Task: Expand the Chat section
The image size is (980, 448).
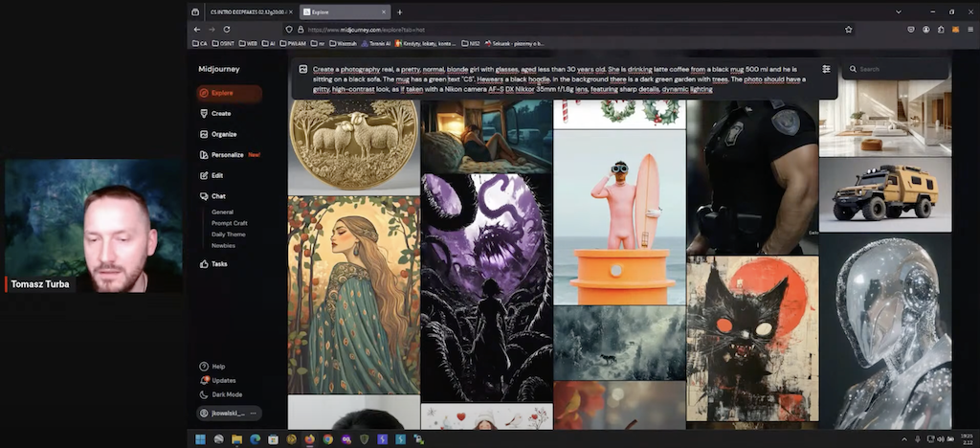Action: tap(218, 196)
